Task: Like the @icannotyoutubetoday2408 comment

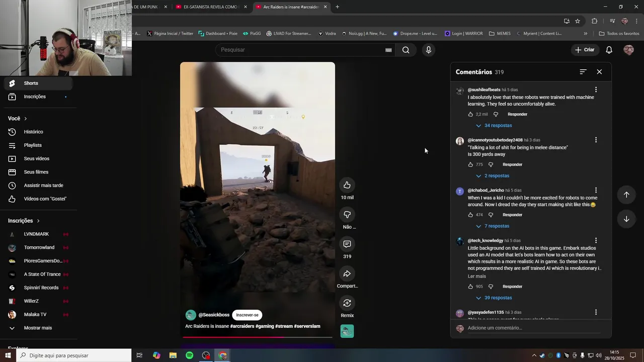Action: click(x=470, y=164)
